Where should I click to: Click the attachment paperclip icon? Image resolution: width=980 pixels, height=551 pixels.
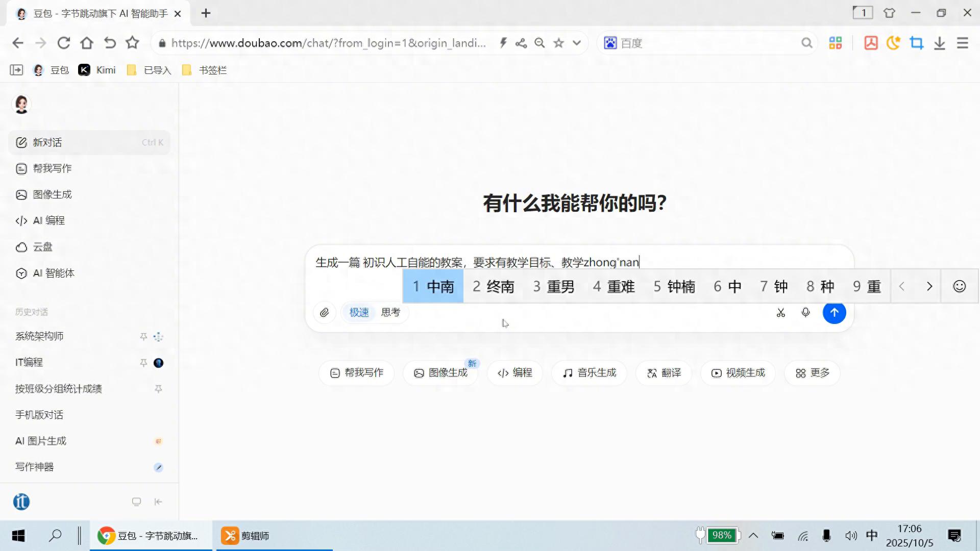click(325, 313)
